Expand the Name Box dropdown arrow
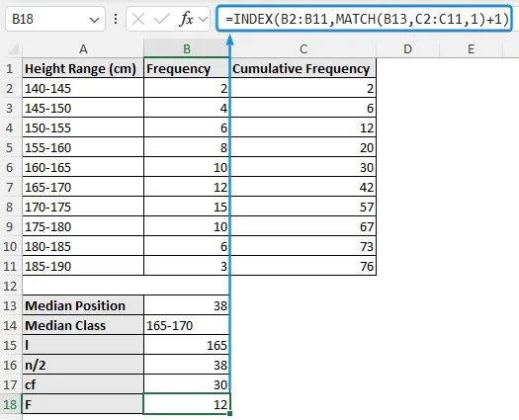This screenshot has width=519, height=420. (94, 20)
